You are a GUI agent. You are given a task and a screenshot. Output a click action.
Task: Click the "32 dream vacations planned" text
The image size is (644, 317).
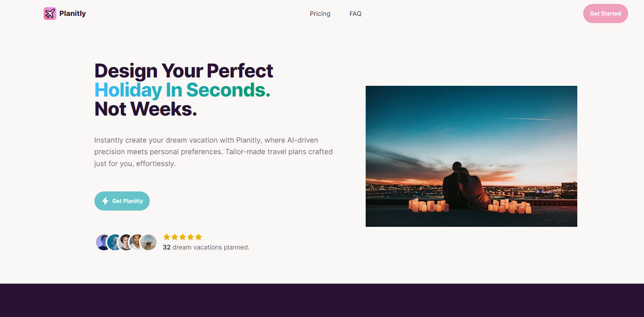[x=206, y=247]
